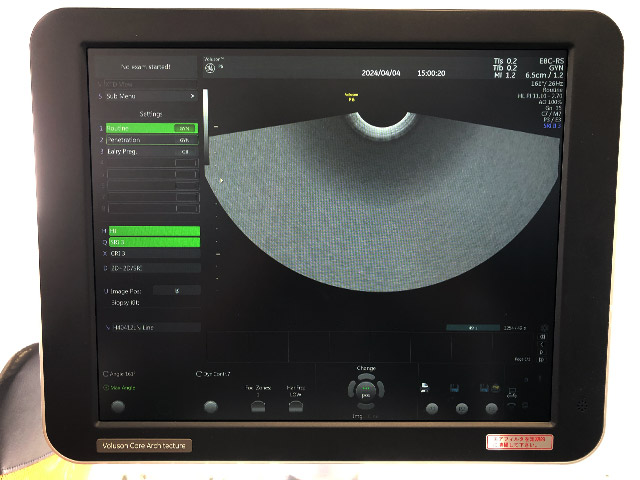Open the biopsy line selector at panel bottom
Viewport: 640px width, 480px height.
(x=154, y=327)
